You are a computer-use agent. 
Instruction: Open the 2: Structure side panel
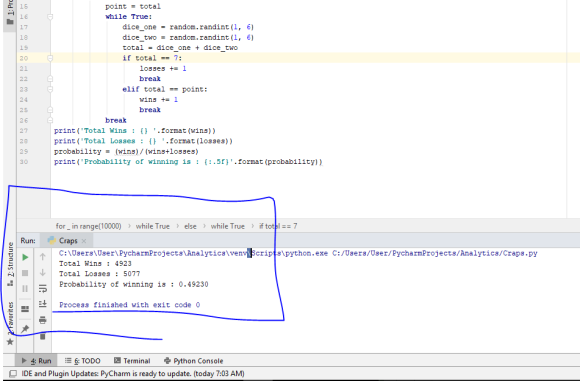click(10, 264)
